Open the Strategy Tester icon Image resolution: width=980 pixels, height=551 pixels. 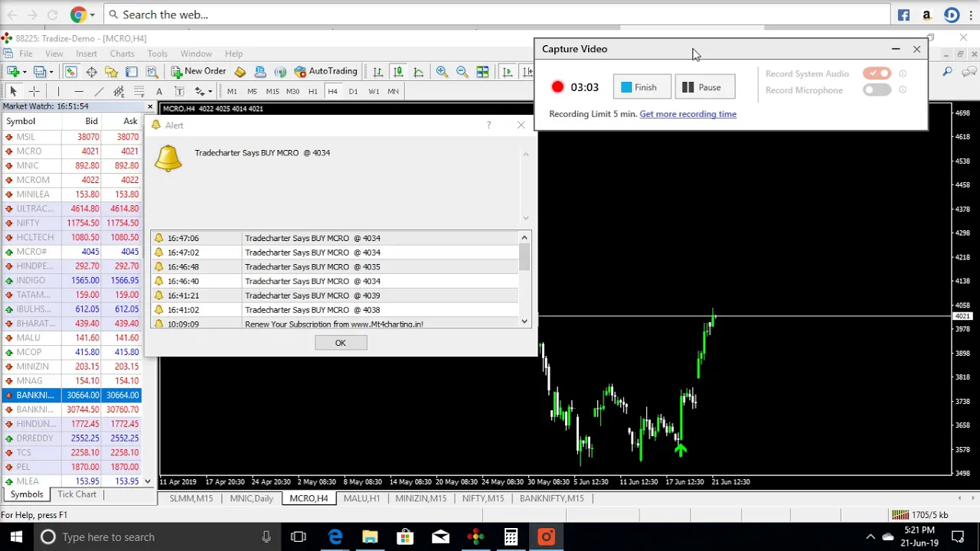[x=152, y=72]
